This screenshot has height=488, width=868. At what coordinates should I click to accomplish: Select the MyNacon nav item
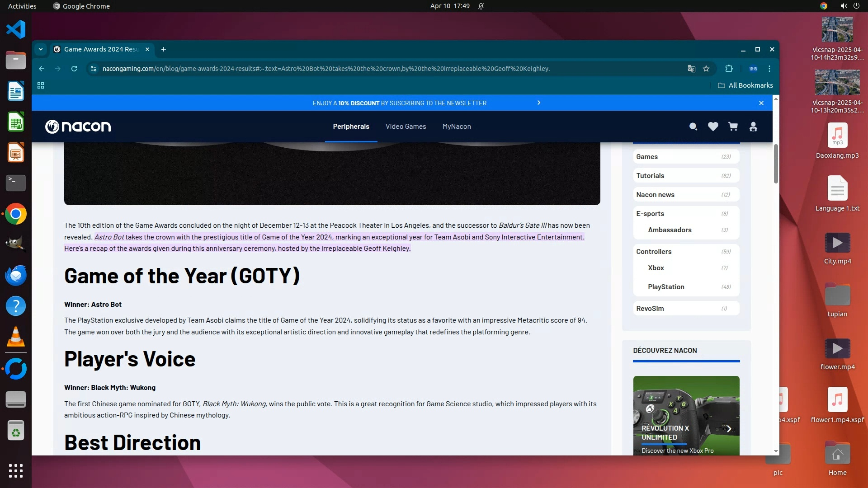click(457, 127)
